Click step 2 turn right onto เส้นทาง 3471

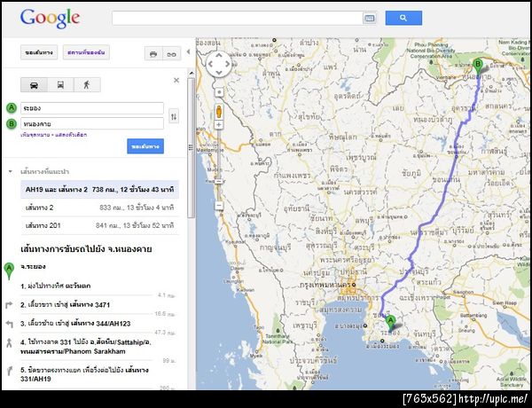pos(65,305)
